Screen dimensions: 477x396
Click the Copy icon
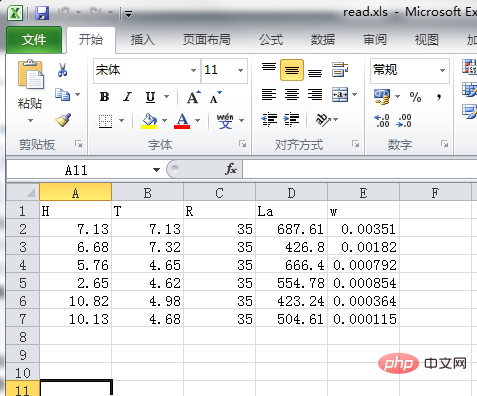(x=63, y=95)
